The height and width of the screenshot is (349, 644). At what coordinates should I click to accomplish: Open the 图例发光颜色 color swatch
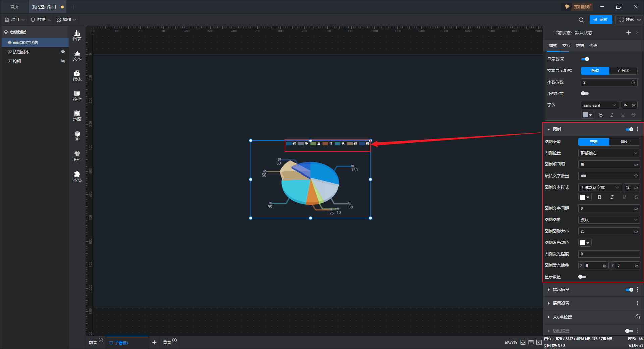tap(585, 243)
